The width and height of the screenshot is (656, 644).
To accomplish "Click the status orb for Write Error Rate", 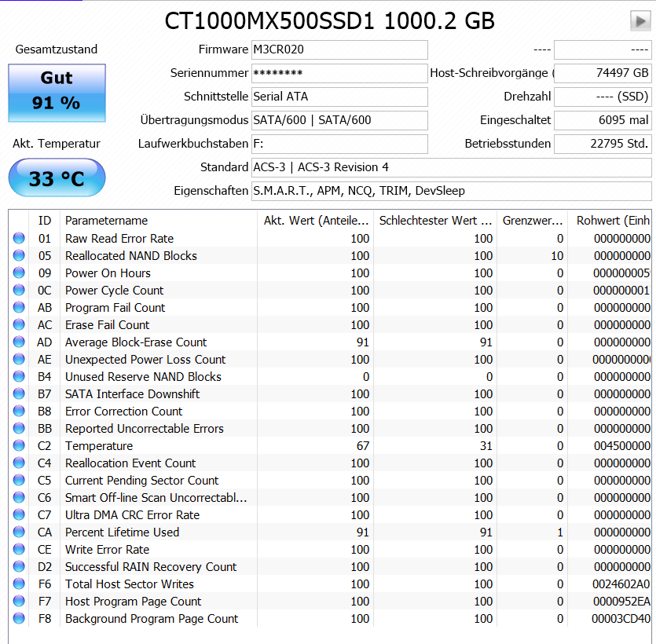I will pyautogui.click(x=19, y=550).
